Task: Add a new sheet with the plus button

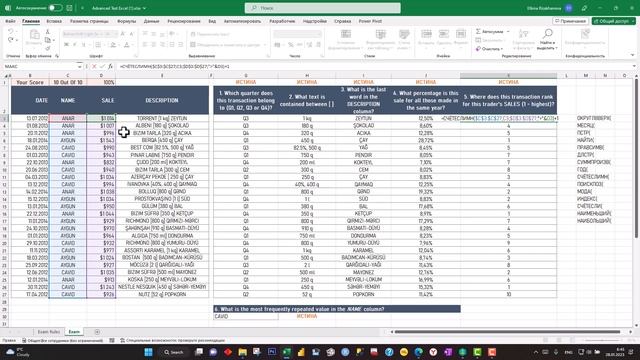Action: click(97, 332)
